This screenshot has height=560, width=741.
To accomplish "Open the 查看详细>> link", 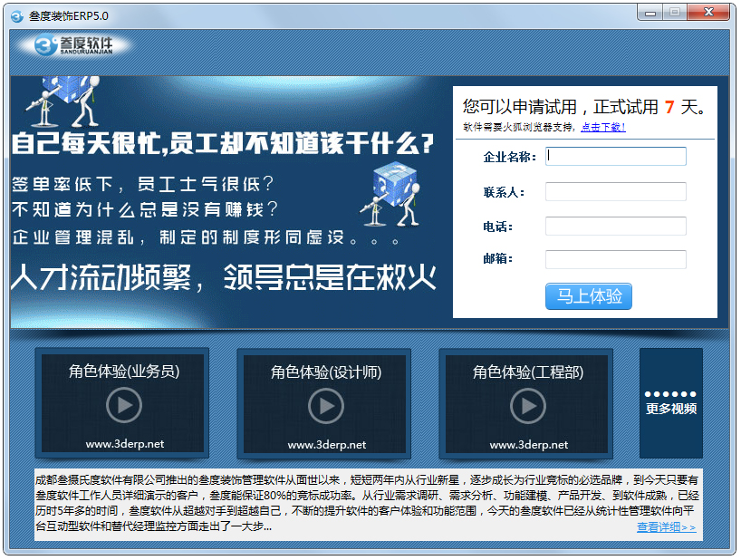I will 666,527.
